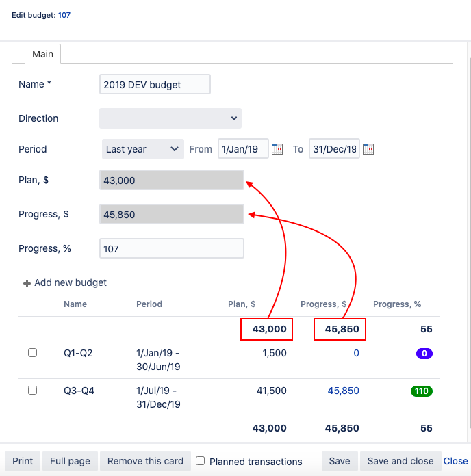Click the Close link
Screen dimensions: 471x476
pyautogui.click(x=456, y=461)
